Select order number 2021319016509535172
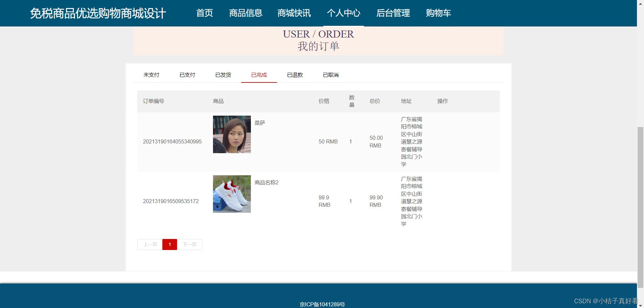Screen dimensions: 644x308 click(x=171, y=201)
